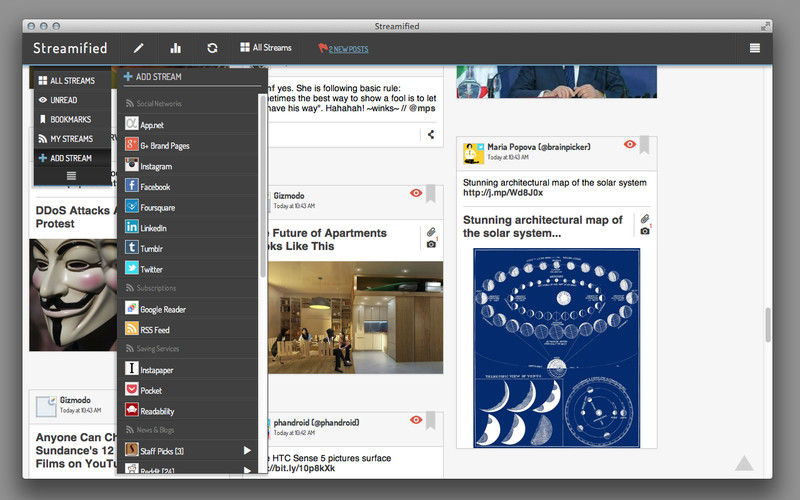
Task: Toggle read eye on phandroid post
Action: point(416,420)
